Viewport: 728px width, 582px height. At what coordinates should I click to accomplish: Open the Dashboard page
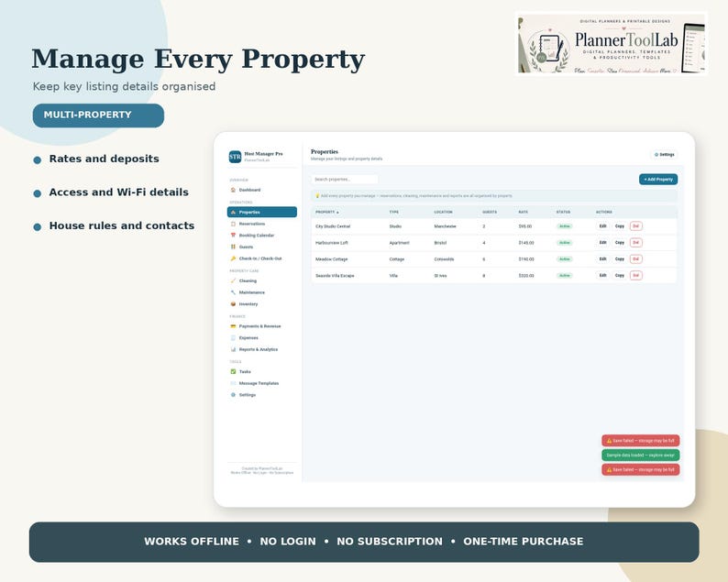pos(262,190)
